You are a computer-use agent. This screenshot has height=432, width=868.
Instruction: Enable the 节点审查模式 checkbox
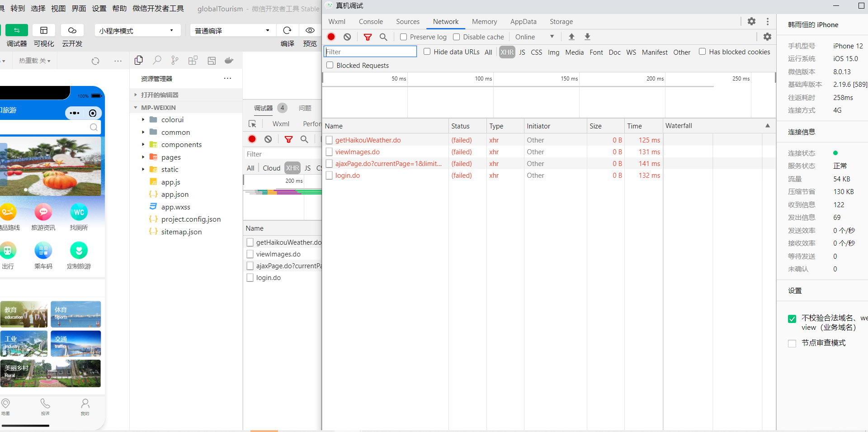(x=792, y=343)
